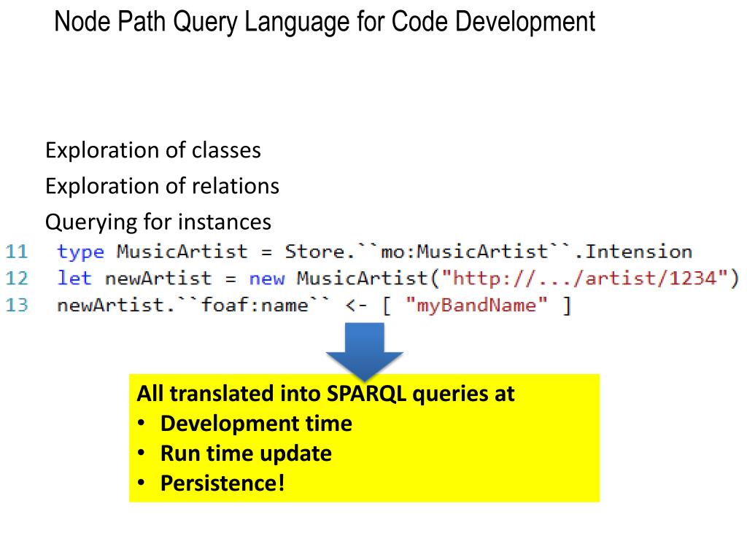Click the 'Persistence!' bullet
This screenshot has width=747, height=560.
pyautogui.click(x=222, y=483)
